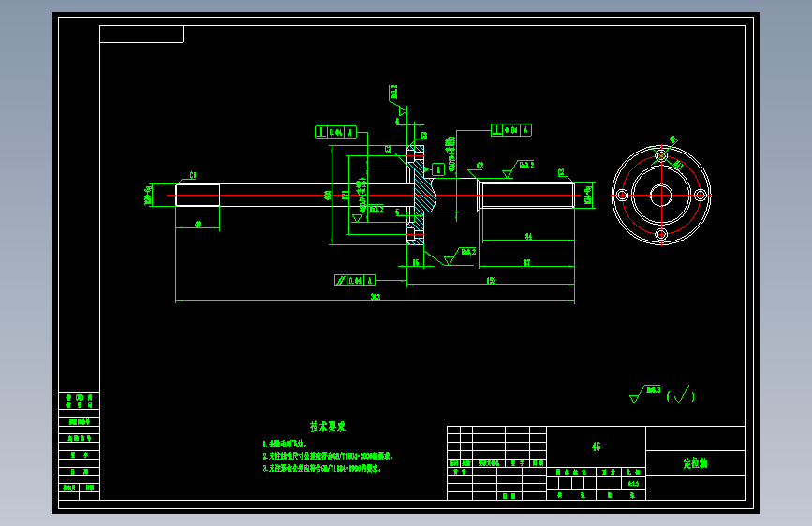Select the 152 length dimension
Image resolution: width=812 pixels, height=526 pixels.
click(x=491, y=280)
